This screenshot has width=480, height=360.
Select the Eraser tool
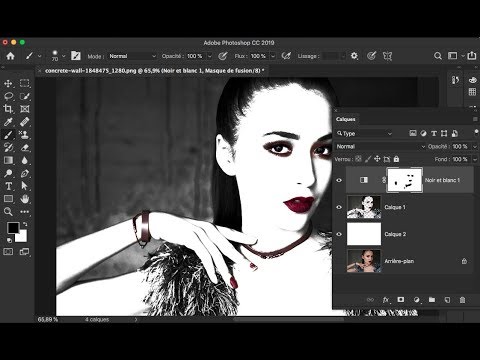24,148
